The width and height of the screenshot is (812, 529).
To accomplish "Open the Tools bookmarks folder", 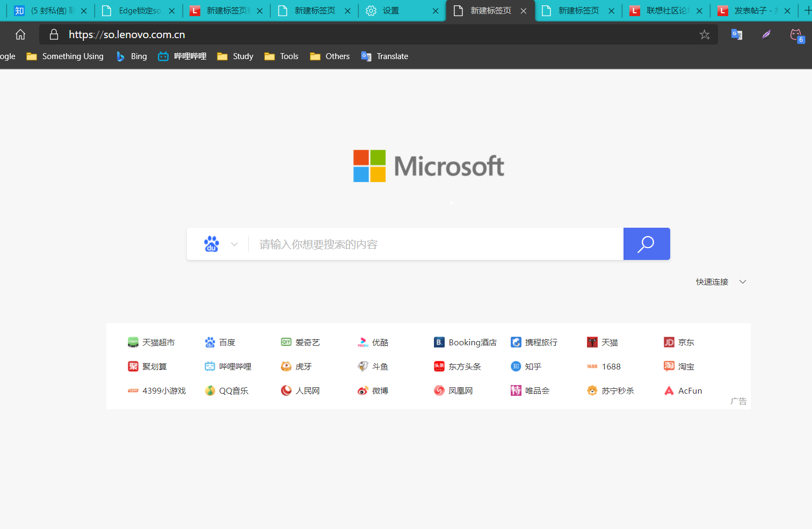I will 281,56.
